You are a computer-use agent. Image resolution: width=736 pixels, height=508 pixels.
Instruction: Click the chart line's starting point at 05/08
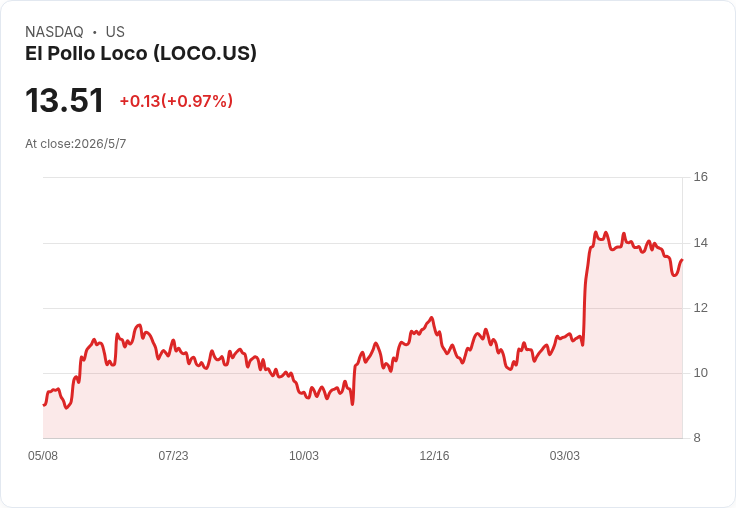44,404
